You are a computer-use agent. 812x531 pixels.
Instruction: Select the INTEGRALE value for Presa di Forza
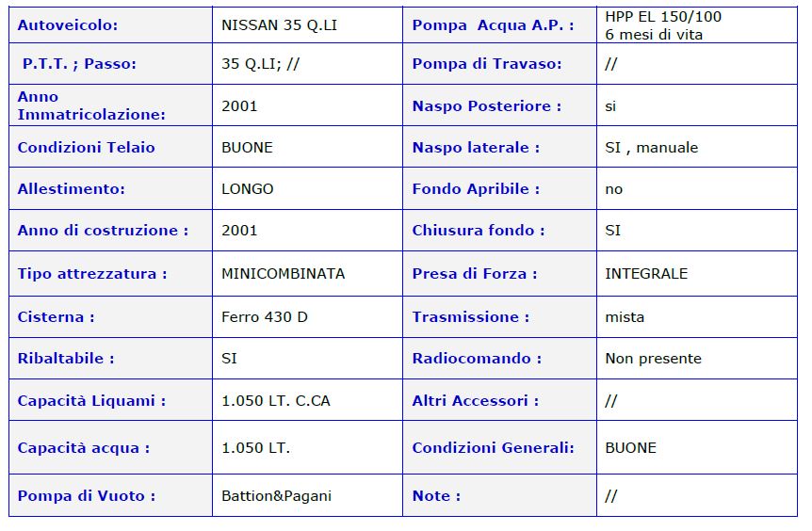point(646,273)
